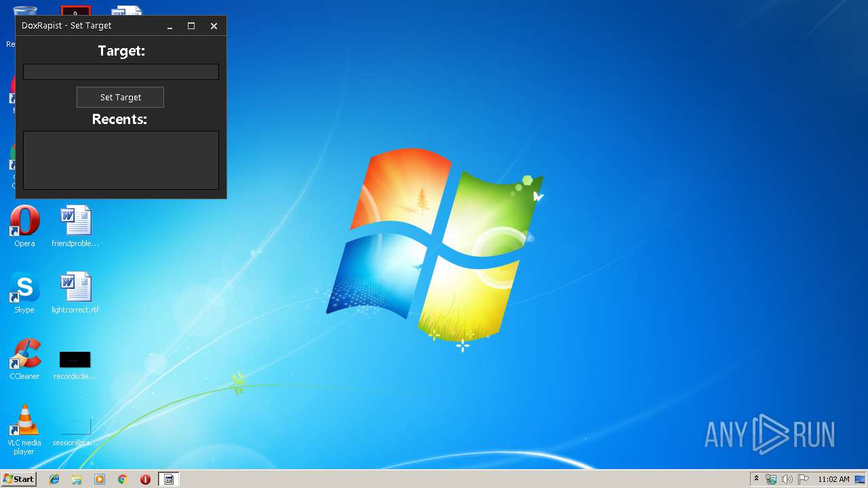Image resolution: width=868 pixels, height=488 pixels.
Task: Launch Windows Media Player from taskbar
Action: pyautogui.click(x=100, y=479)
